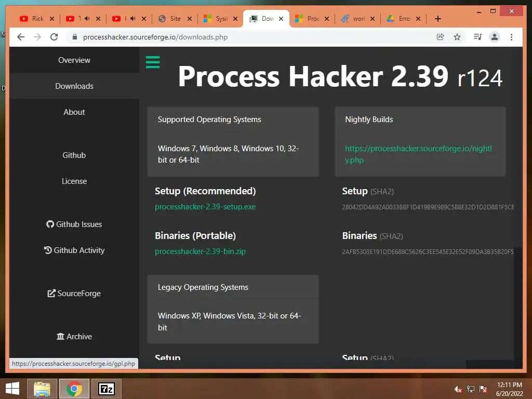532x399 pixels.
Task: Click the browser forward arrow
Action: (x=37, y=37)
